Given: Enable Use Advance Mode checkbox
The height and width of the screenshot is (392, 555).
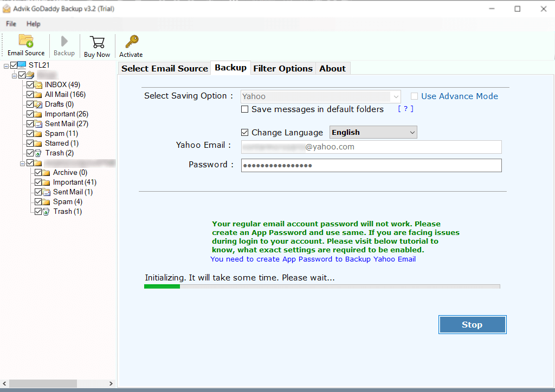Looking at the screenshot, I should click(x=414, y=96).
